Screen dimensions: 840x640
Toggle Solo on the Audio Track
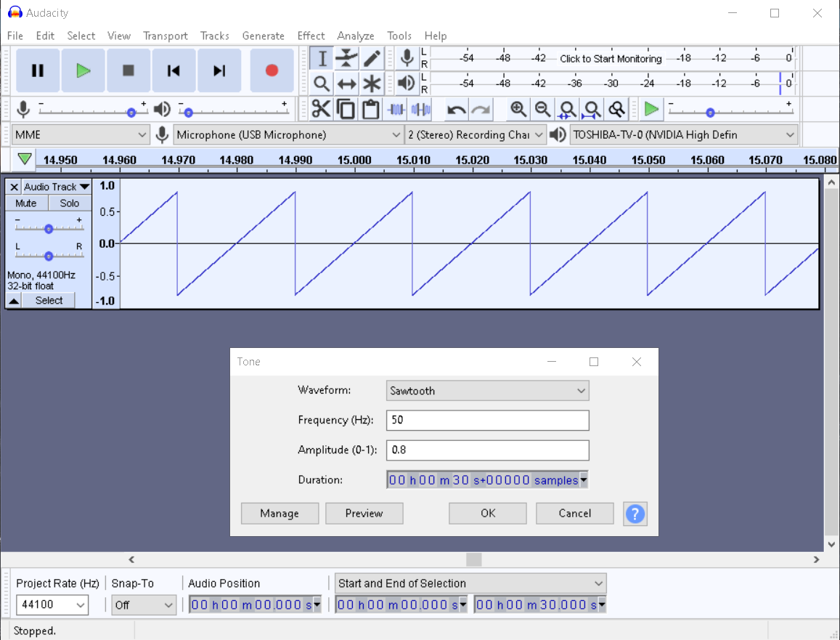70,203
